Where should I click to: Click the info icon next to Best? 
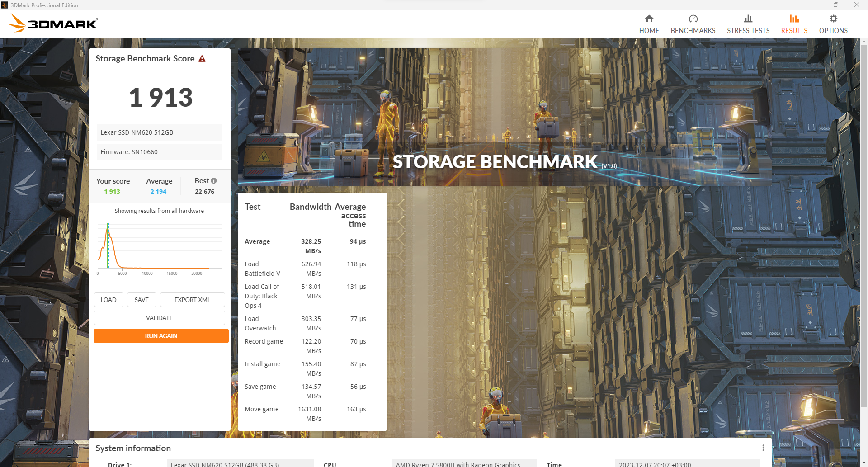click(214, 181)
